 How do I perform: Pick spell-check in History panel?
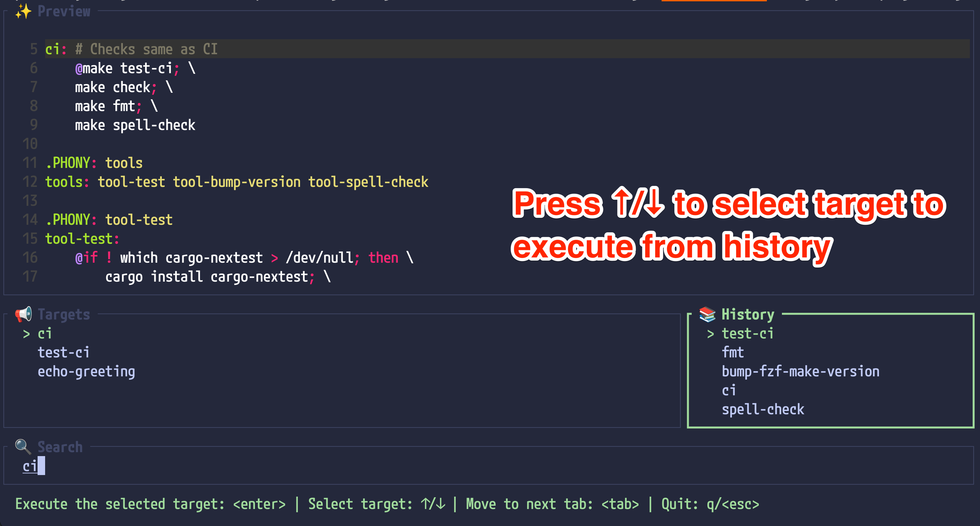point(763,410)
